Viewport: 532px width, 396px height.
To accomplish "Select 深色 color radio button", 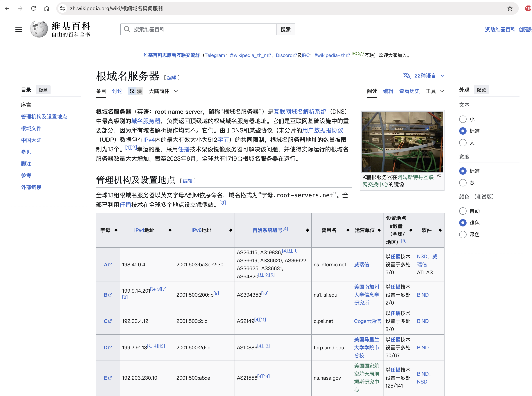I will [x=463, y=234].
